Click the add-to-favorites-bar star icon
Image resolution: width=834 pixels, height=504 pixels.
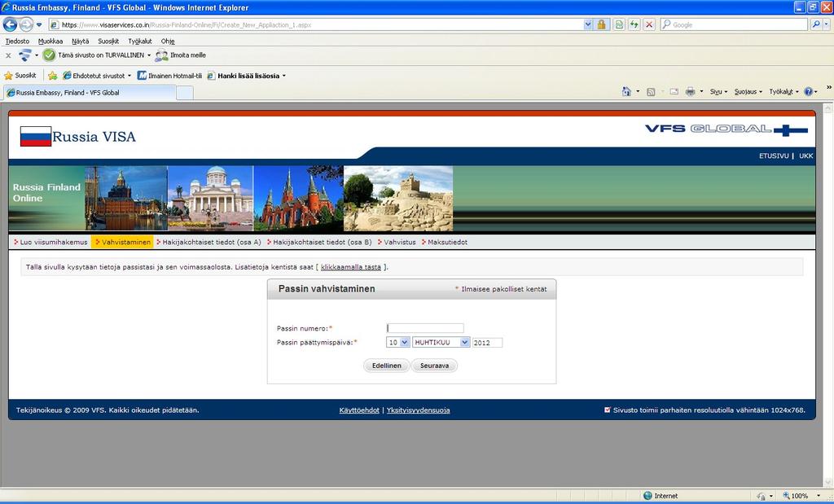pyautogui.click(x=52, y=76)
